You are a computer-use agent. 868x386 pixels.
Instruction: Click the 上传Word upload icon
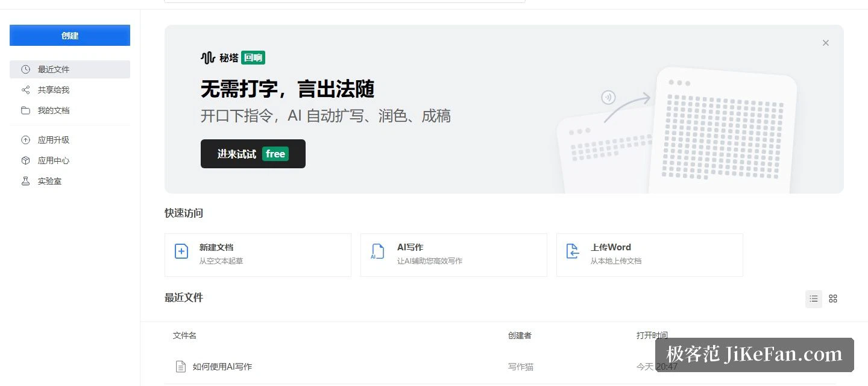pos(573,252)
